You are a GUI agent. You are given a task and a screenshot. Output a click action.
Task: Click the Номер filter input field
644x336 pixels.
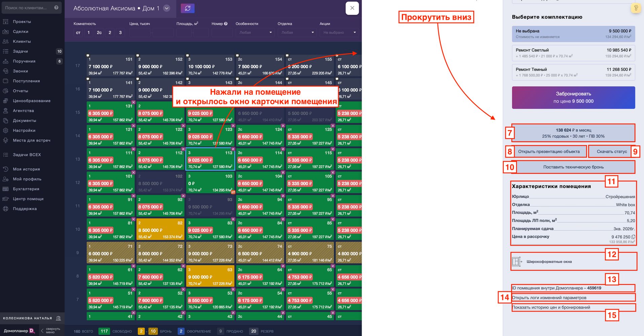(x=222, y=33)
